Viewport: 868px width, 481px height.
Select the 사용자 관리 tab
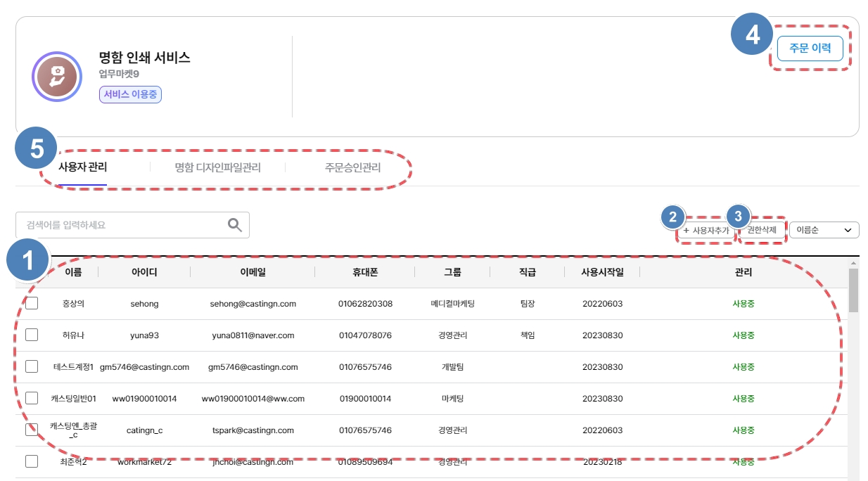[x=82, y=168]
